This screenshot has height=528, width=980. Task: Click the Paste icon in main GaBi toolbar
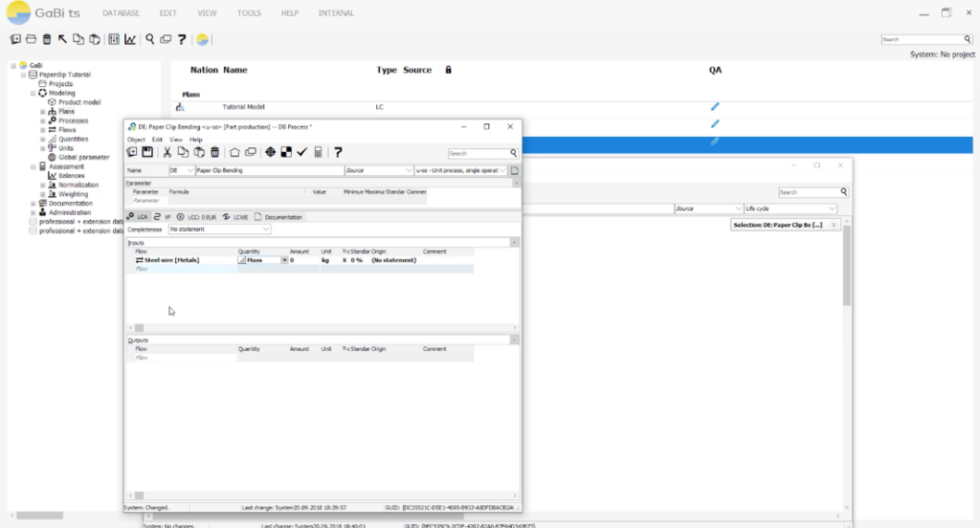click(x=95, y=39)
